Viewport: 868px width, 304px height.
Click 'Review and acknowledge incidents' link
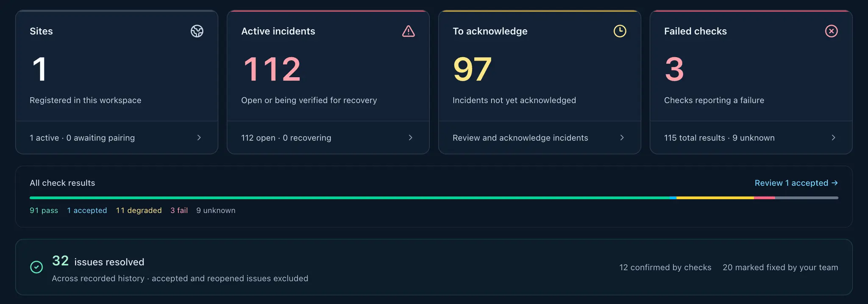pyautogui.click(x=540, y=138)
